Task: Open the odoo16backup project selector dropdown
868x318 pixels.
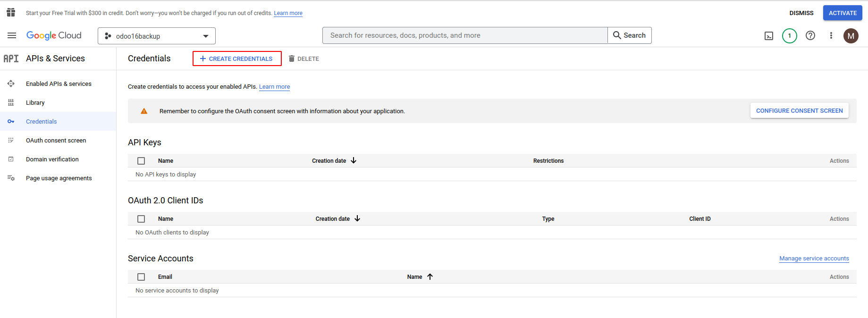Action: pos(157,36)
